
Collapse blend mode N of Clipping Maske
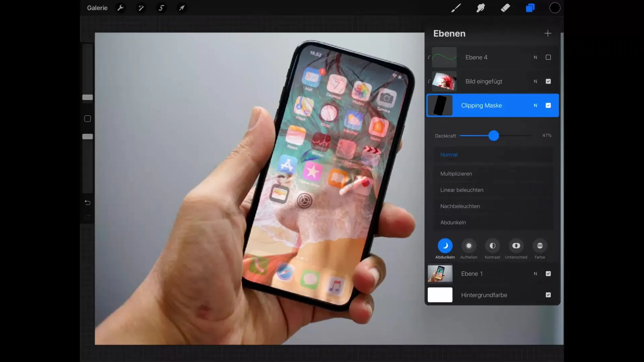click(x=535, y=105)
